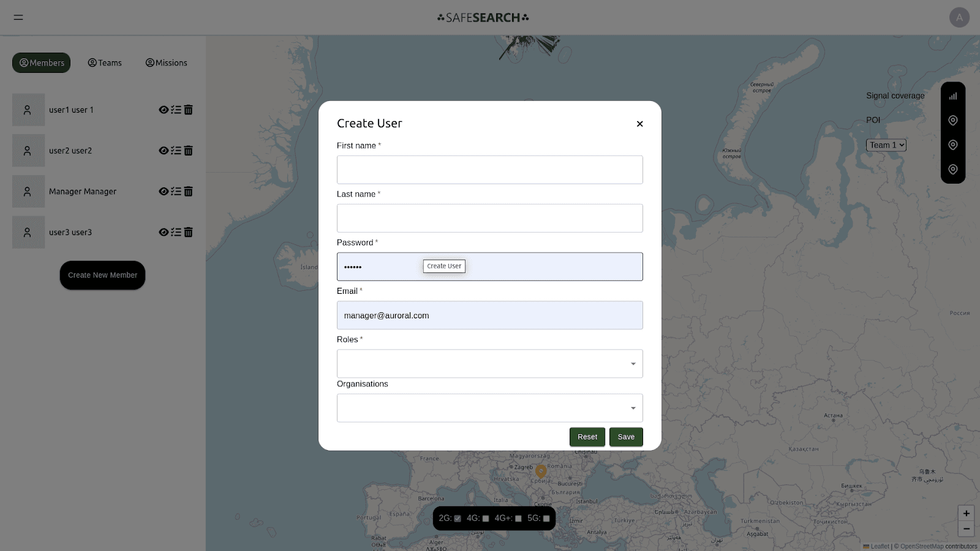The width and height of the screenshot is (980, 551).
Task: Click the orange map marker
Action: (x=541, y=471)
